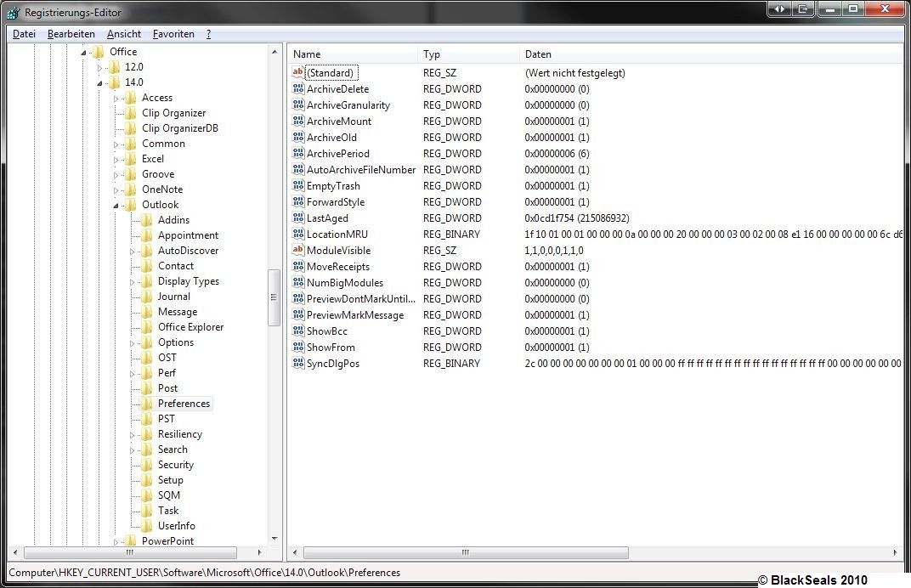Viewport: 911px width, 588px height.
Task: Expand the 12.0 registry key
Action: (x=99, y=67)
